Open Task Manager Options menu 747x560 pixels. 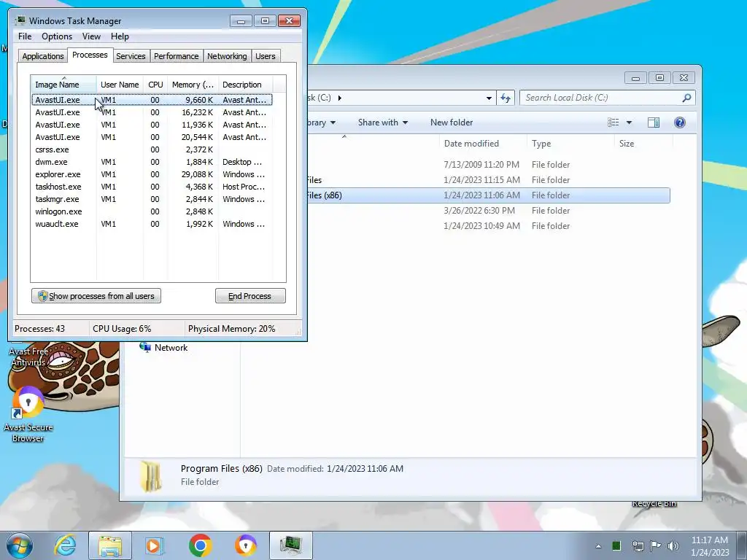click(x=57, y=36)
